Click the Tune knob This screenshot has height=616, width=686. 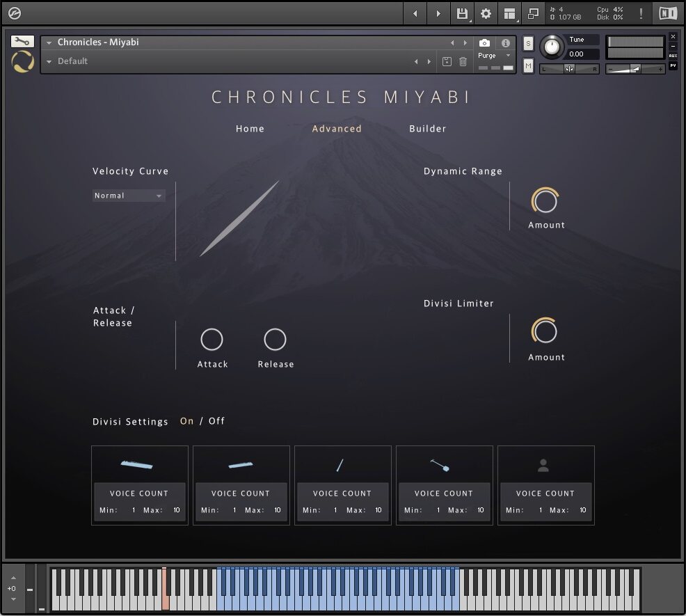click(x=552, y=47)
